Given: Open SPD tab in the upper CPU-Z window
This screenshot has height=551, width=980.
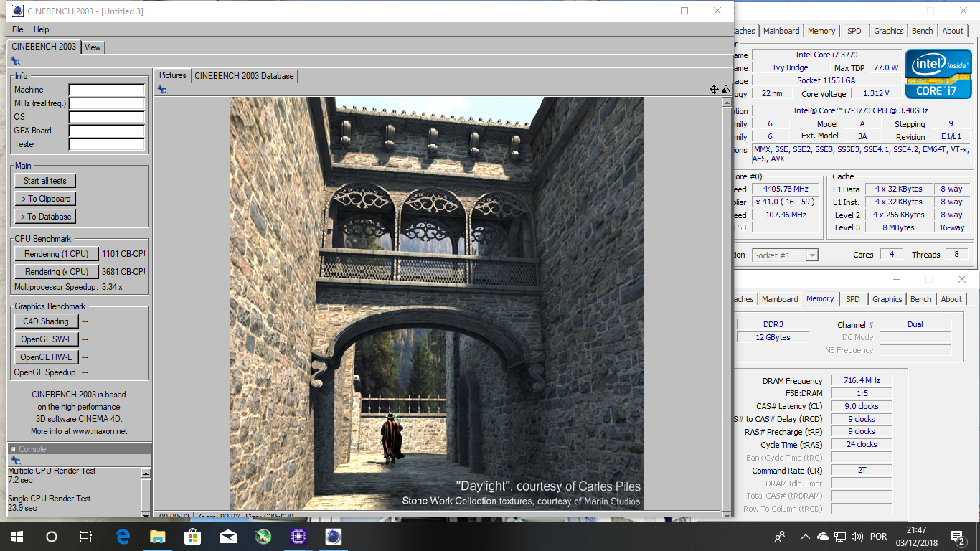Looking at the screenshot, I should coord(854,31).
